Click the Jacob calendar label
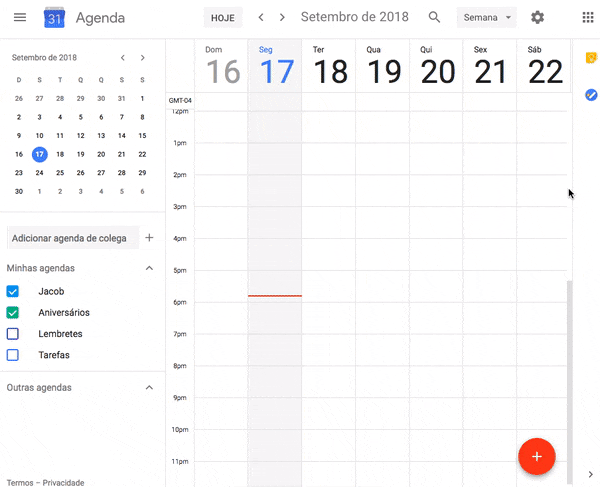The height and width of the screenshot is (487, 600). coord(51,292)
